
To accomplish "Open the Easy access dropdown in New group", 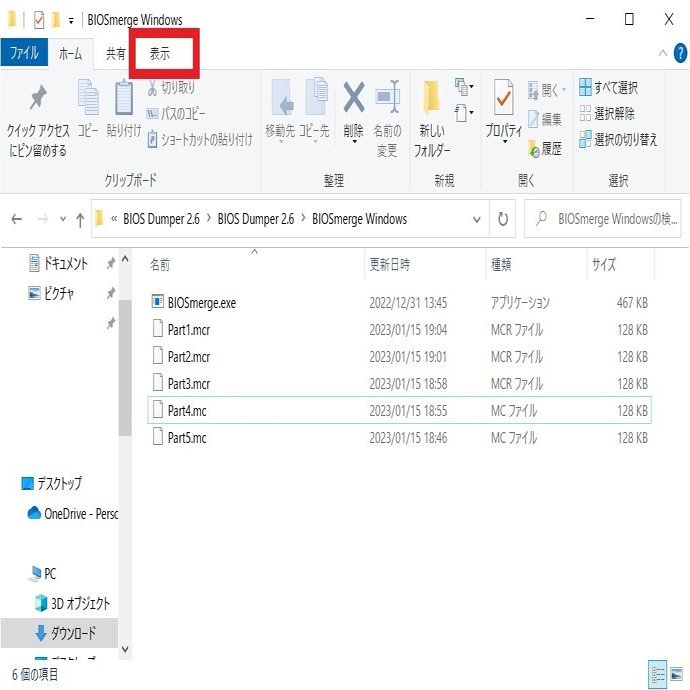I will [x=464, y=113].
